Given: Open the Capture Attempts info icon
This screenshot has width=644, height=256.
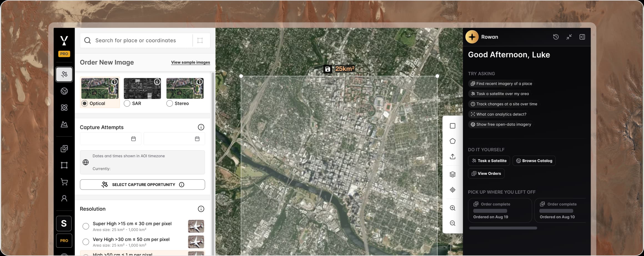Looking at the screenshot, I should (x=201, y=127).
